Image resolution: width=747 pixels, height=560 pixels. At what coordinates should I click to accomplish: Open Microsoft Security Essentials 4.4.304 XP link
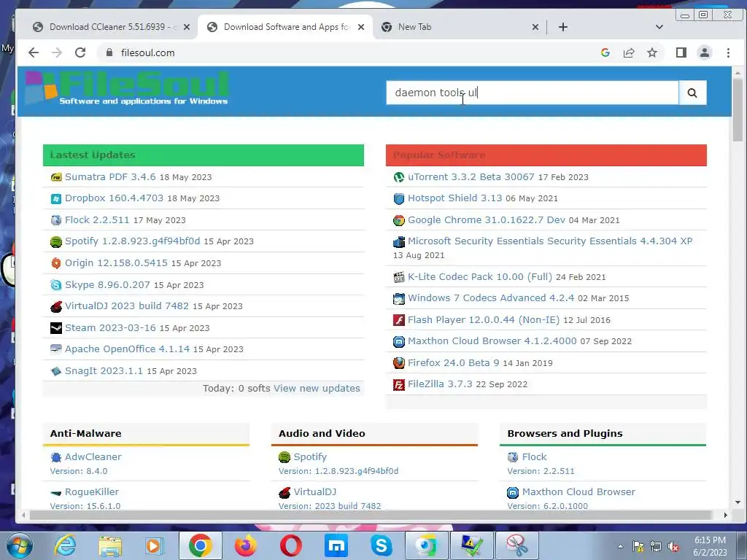550,241
